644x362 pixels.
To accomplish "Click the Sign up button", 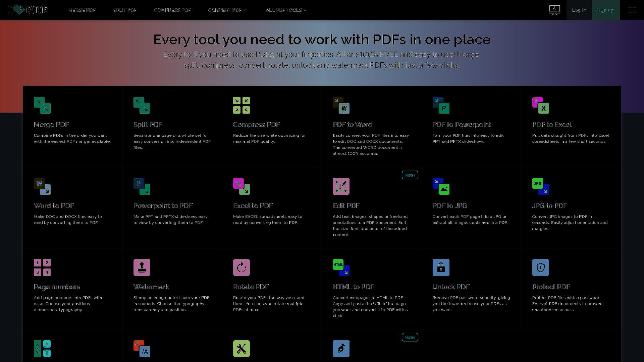I will point(605,10).
